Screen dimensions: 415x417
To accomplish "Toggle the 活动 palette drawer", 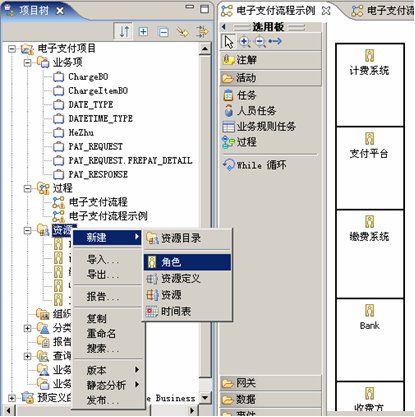I will pos(271,78).
